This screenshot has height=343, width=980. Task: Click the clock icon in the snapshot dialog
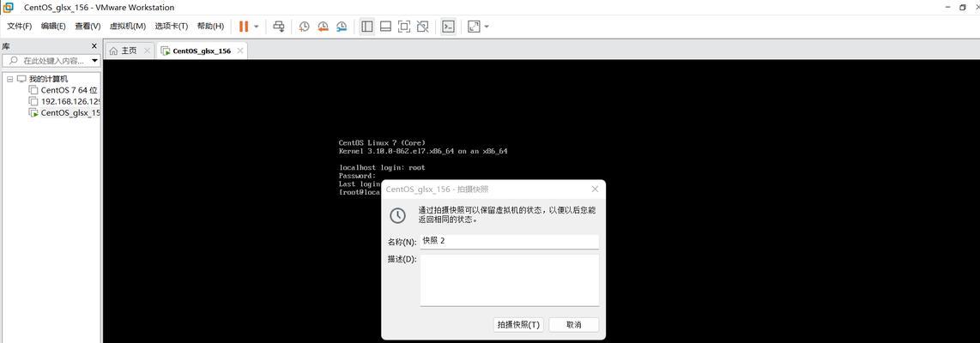(x=397, y=215)
